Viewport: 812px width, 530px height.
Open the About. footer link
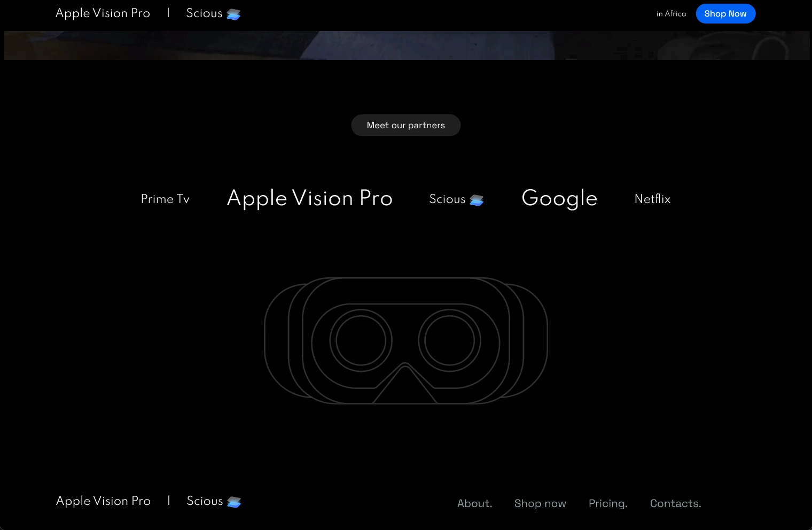[475, 503]
